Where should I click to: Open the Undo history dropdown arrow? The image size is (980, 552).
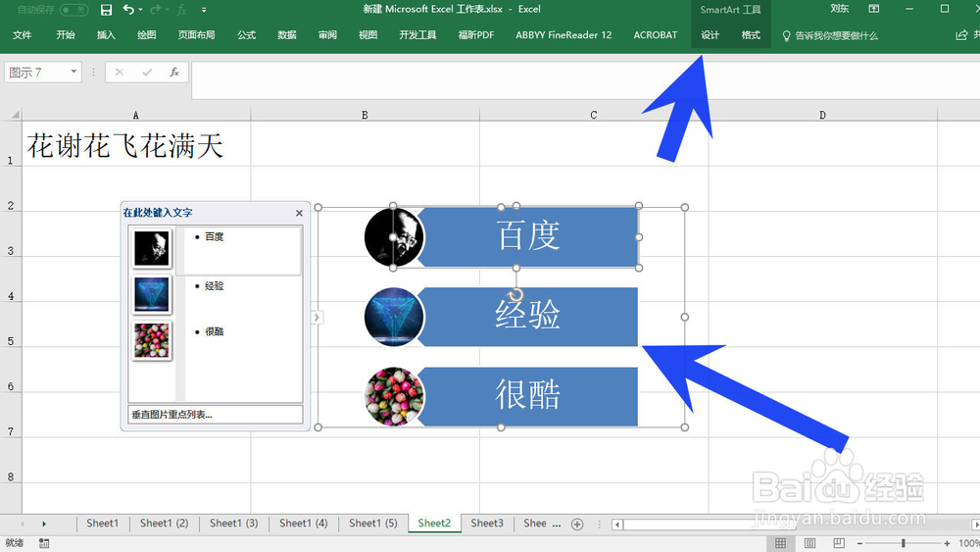(140, 10)
